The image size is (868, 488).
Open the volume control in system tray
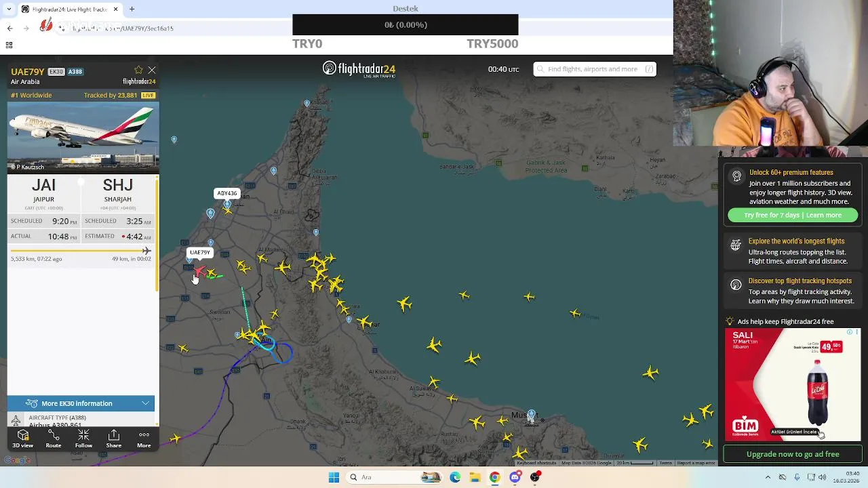pyautogui.click(x=823, y=477)
